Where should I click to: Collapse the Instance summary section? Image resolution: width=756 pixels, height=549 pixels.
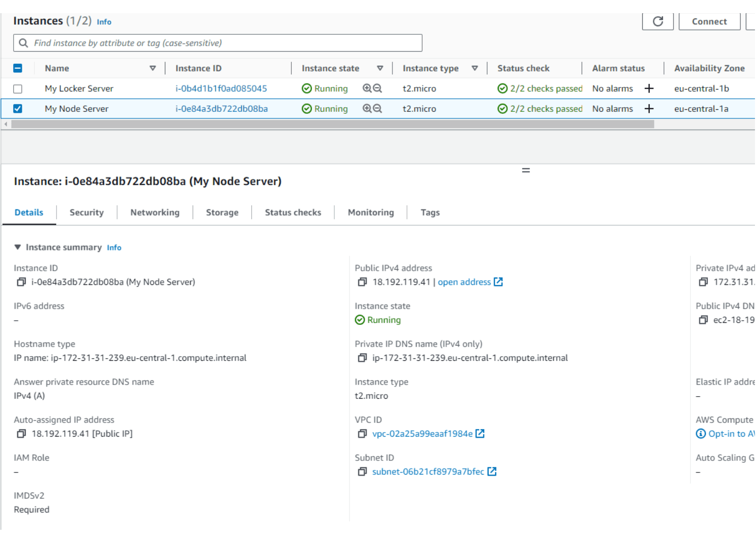point(18,247)
